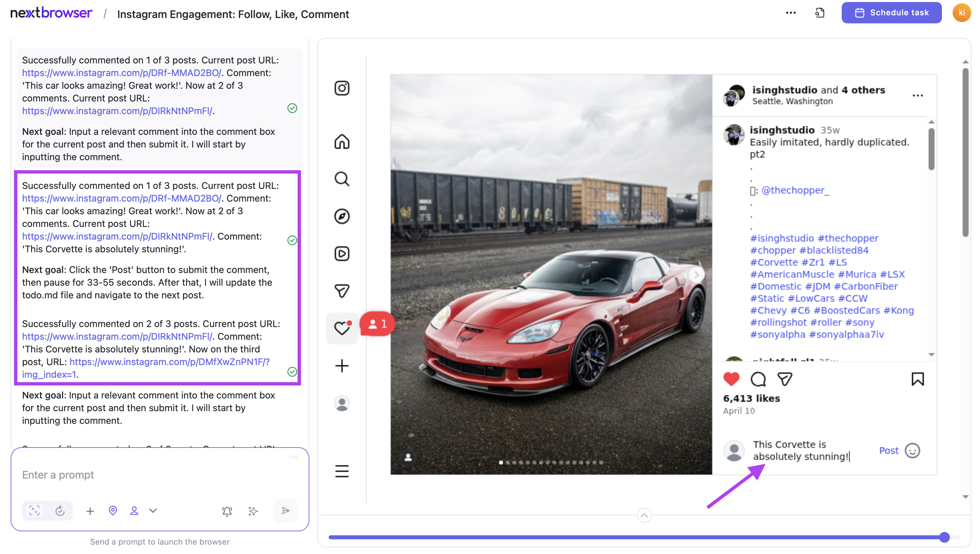Open Instagram Home from sidebar
The height and width of the screenshot is (554, 980).
341,142
